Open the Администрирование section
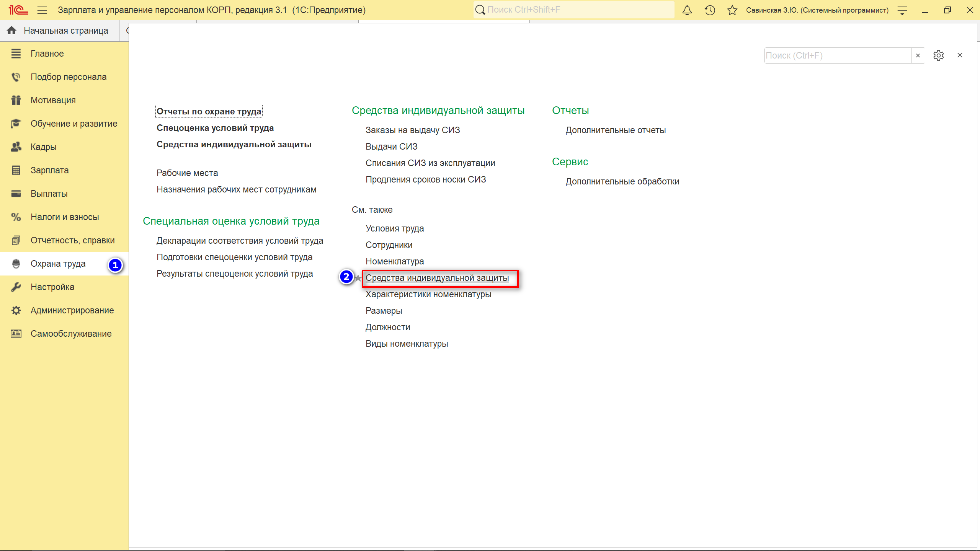980x551 pixels. (x=72, y=310)
